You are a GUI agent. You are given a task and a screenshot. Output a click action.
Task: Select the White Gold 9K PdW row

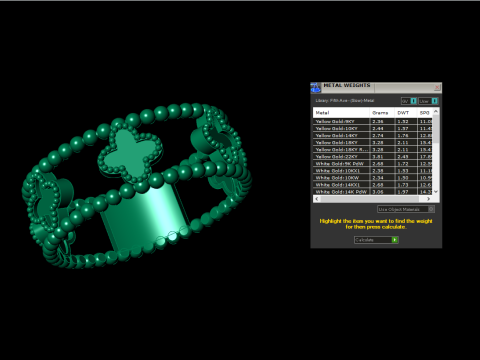coord(373,163)
